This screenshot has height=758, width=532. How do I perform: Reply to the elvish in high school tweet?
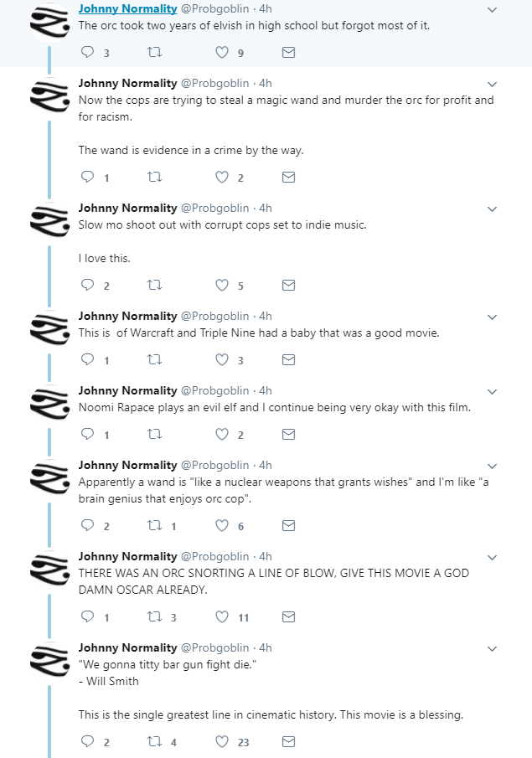pyautogui.click(x=87, y=52)
